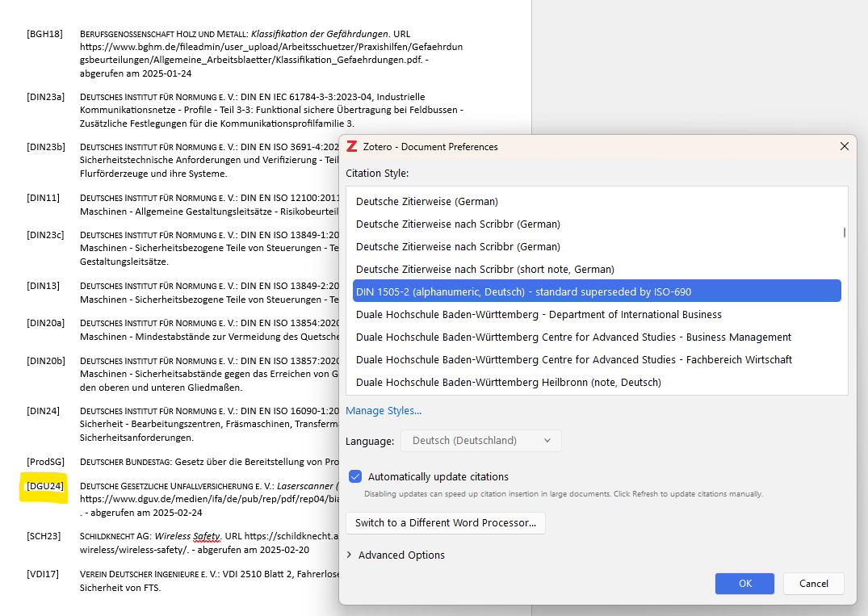Click Klassifikation der Gefährdungen italic title
The image size is (868, 616).
point(320,34)
